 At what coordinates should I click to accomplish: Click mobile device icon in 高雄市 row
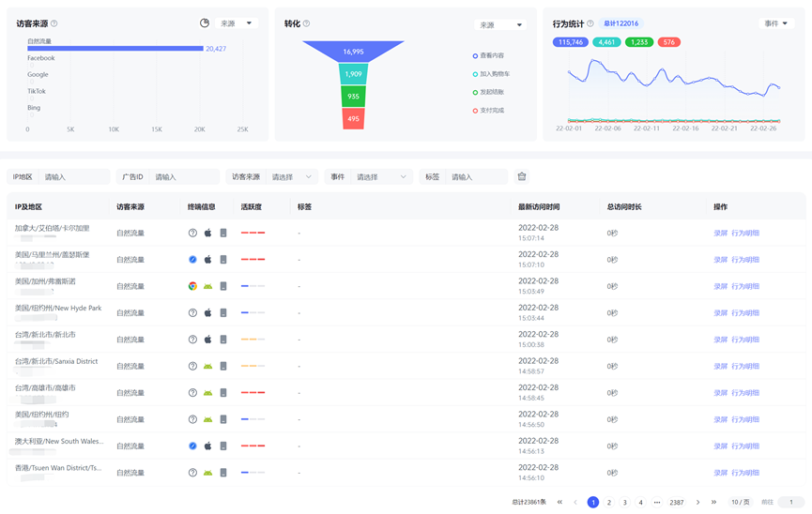[x=223, y=392]
